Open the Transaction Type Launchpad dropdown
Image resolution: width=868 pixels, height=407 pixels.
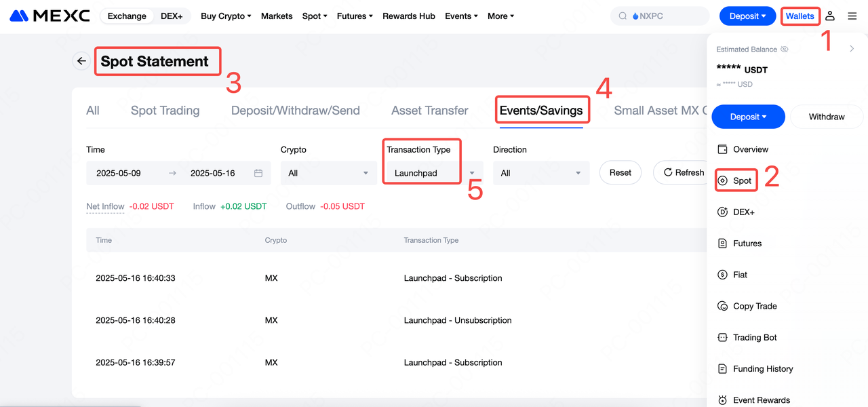tap(434, 173)
